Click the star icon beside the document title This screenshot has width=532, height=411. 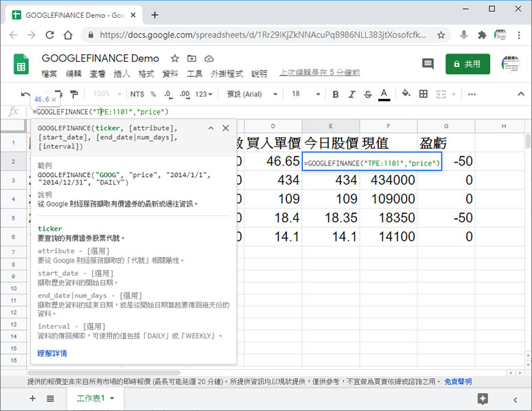tap(175, 59)
